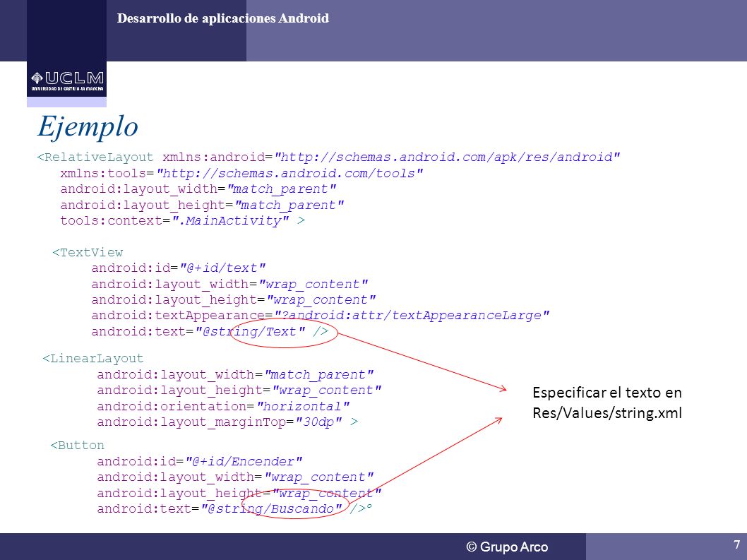Click android:text="@string/Buscando" line

(x=234, y=509)
